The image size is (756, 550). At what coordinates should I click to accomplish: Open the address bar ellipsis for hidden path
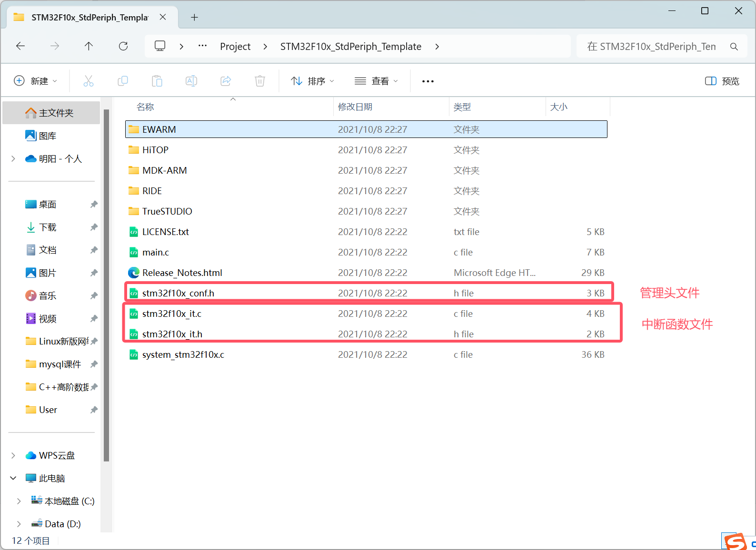coord(202,46)
